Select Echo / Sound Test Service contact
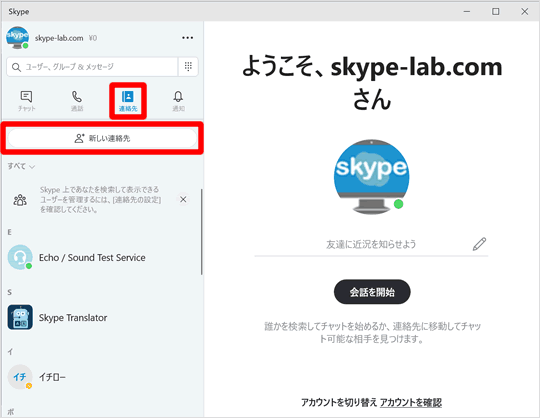 point(102,258)
